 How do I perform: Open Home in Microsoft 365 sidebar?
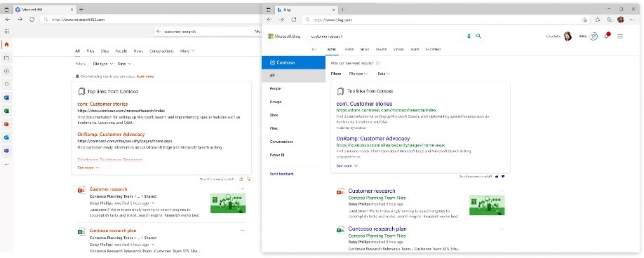(6, 44)
